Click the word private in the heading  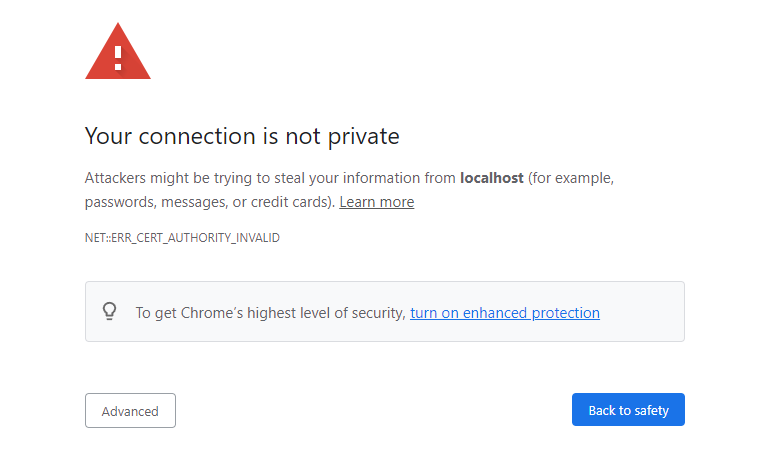pyautogui.click(x=364, y=137)
